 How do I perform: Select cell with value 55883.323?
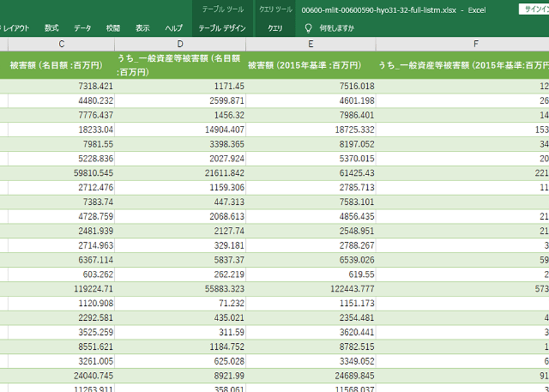[x=180, y=289]
